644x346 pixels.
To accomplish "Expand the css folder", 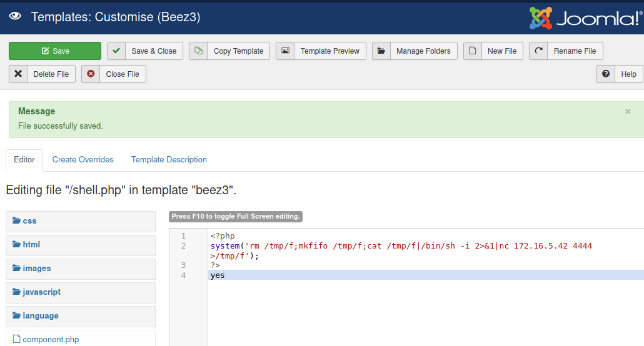I will coord(81,221).
